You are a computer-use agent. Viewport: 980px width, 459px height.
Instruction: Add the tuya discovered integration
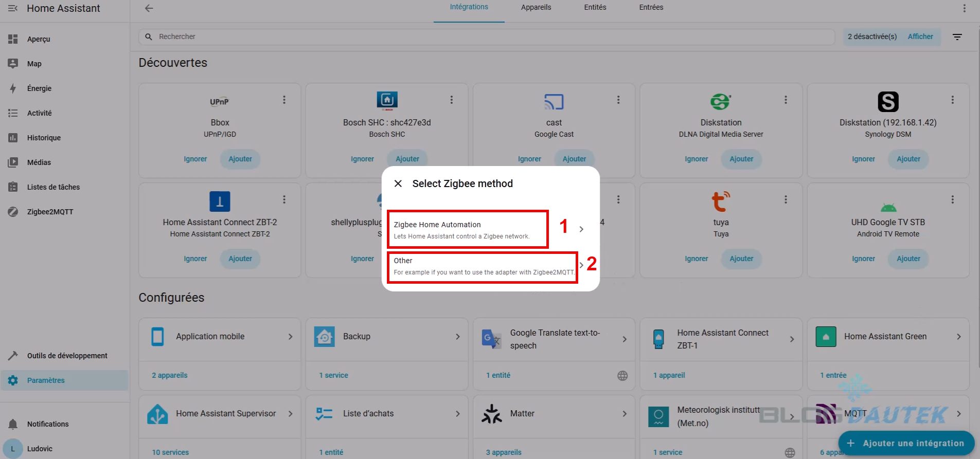point(741,259)
